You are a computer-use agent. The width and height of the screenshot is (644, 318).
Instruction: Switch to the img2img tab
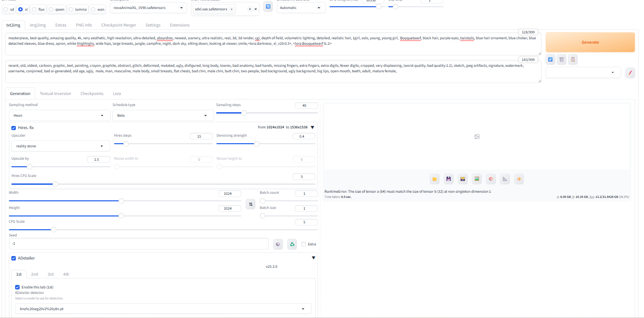point(38,25)
